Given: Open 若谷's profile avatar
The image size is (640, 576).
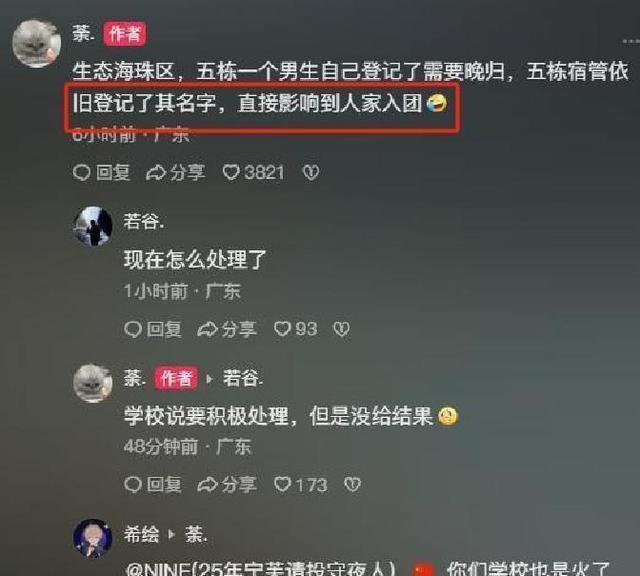Looking at the screenshot, I should tap(93, 227).
